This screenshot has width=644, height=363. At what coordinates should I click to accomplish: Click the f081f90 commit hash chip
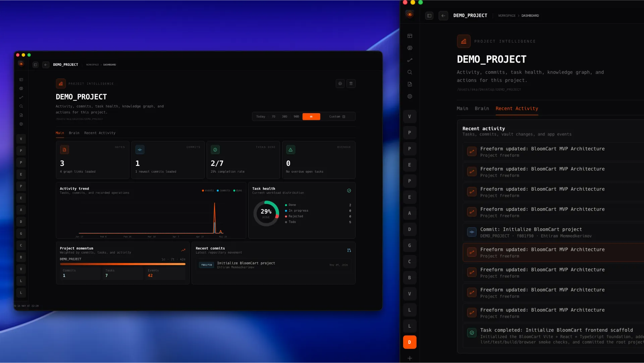click(206, 265)
